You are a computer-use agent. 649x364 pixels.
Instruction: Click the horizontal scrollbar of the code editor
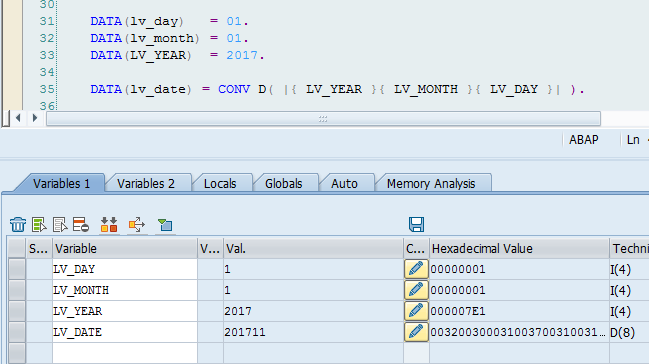(x=323, y=118)
